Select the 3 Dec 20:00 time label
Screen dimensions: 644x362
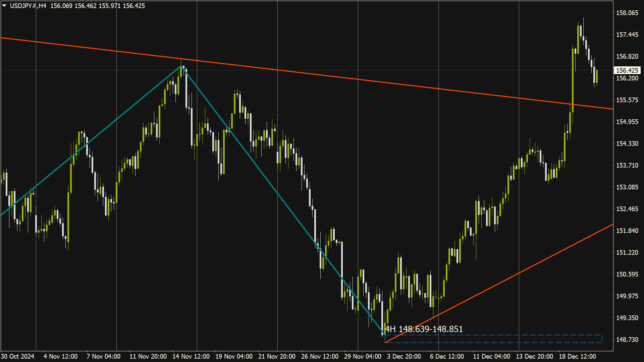(404, 356)
